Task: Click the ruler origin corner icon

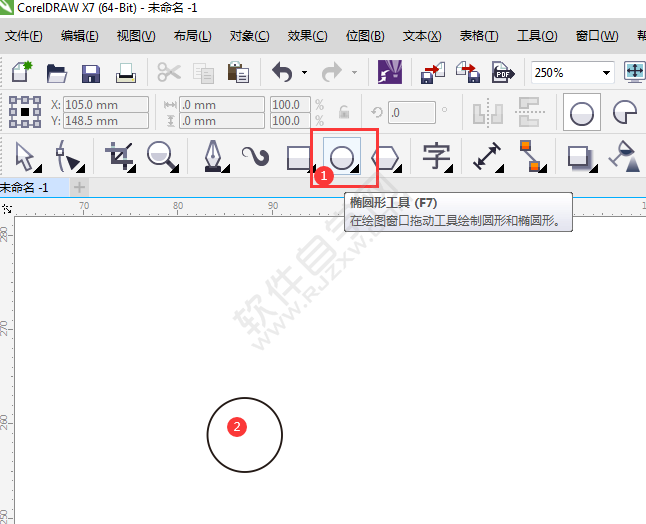Action: [x=7, y=209]
